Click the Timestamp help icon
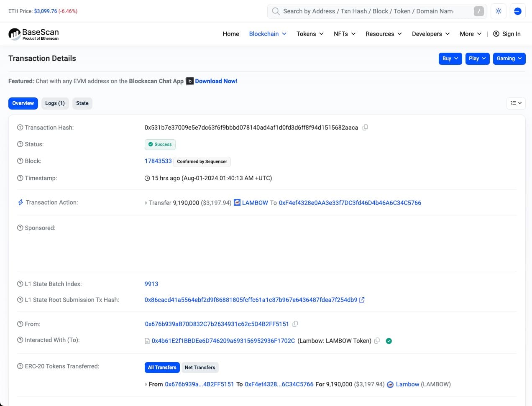 20,178
